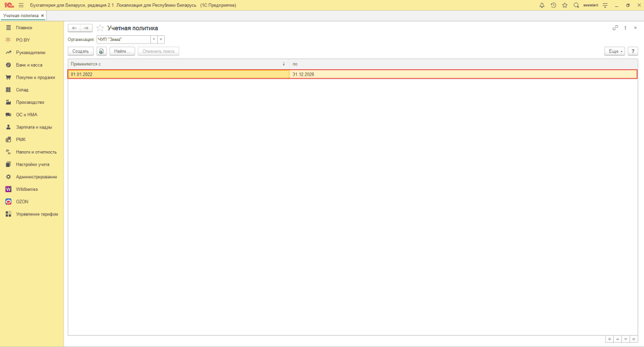This screenshot has width=644, height=347.
Task: Click the copy-record icon next to Создать
Action: pyautogui.click(x=101, y=51)
